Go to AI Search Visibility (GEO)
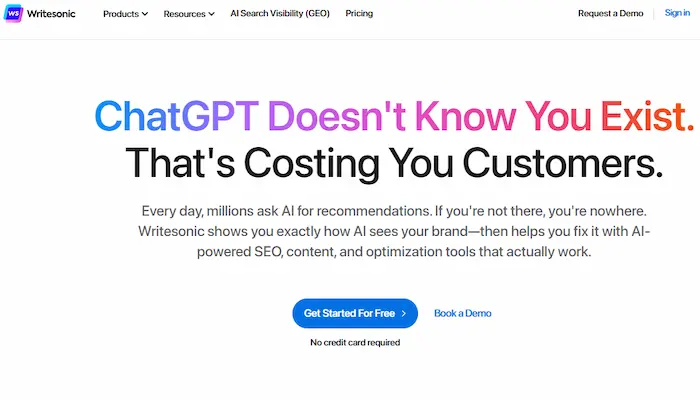 point(280,13)
